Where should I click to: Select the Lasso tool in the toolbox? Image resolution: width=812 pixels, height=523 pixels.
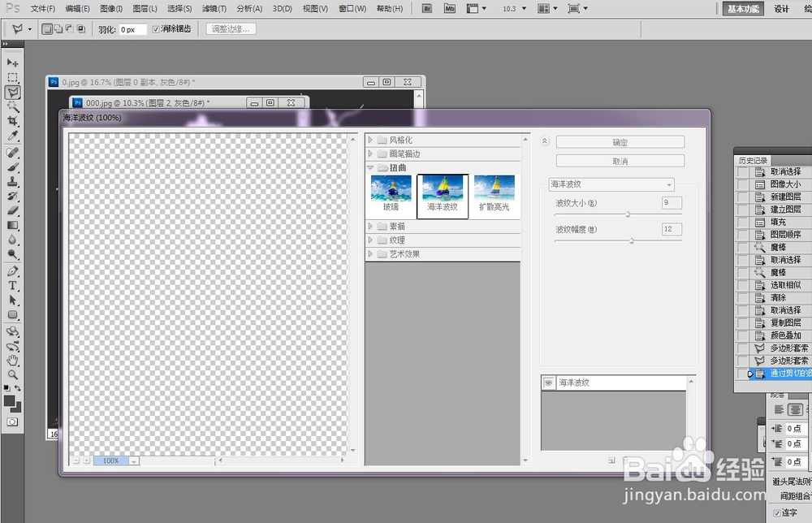12,93
